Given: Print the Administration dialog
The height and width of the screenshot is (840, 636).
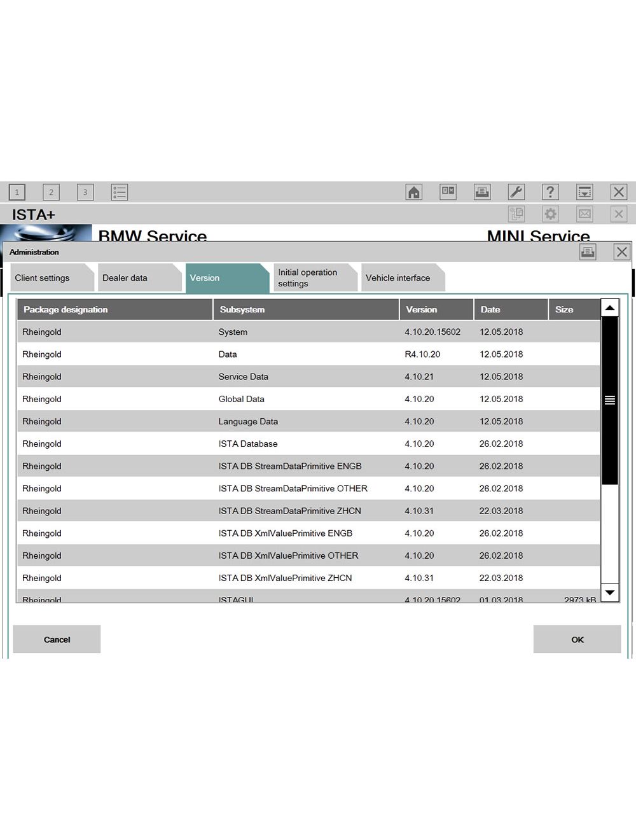Looking at the screenshot, I should 588,252.
